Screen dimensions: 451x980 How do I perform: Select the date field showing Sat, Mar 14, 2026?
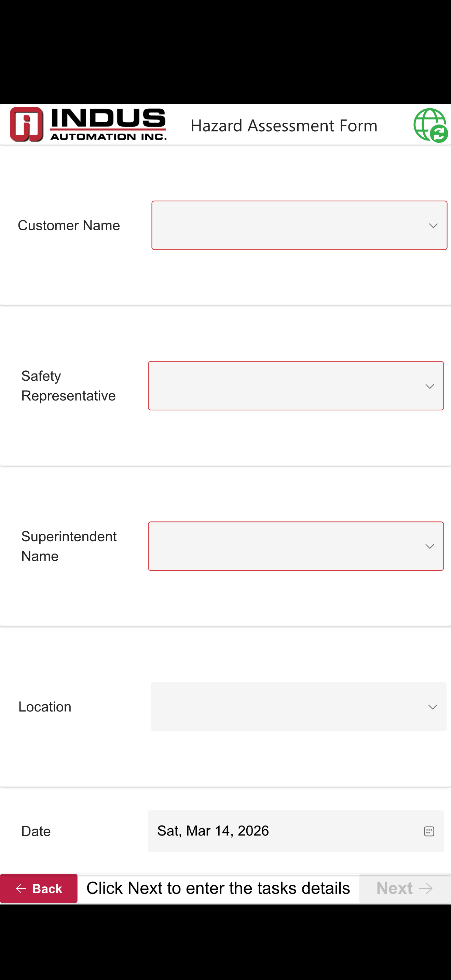click(x=282, y=831)
